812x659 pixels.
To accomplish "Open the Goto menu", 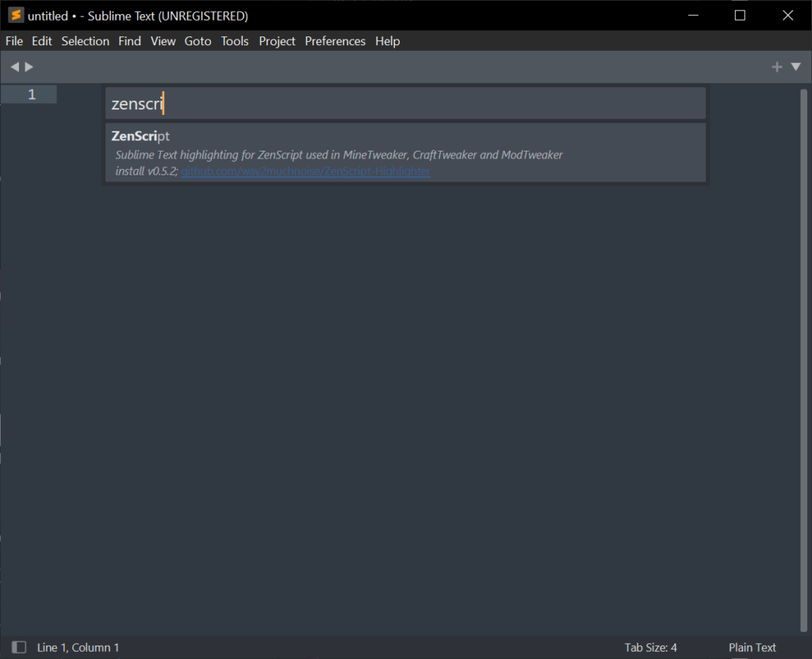I will tap(197, 41).
